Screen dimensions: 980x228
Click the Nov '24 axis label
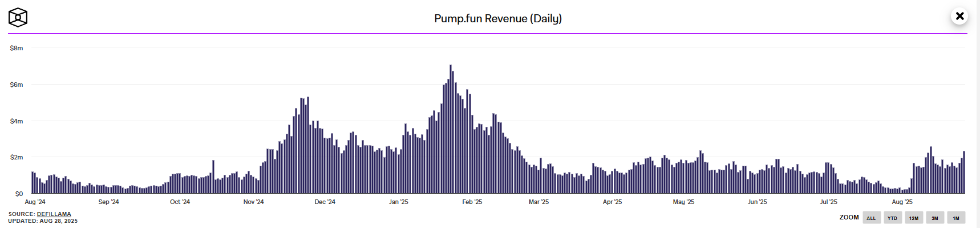click(x=253, y=202)
